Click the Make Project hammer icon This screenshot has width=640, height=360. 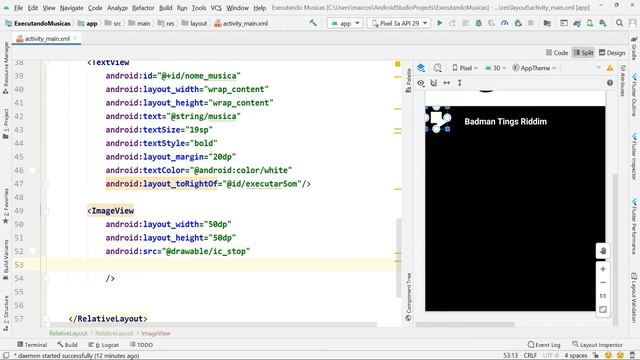313,23
